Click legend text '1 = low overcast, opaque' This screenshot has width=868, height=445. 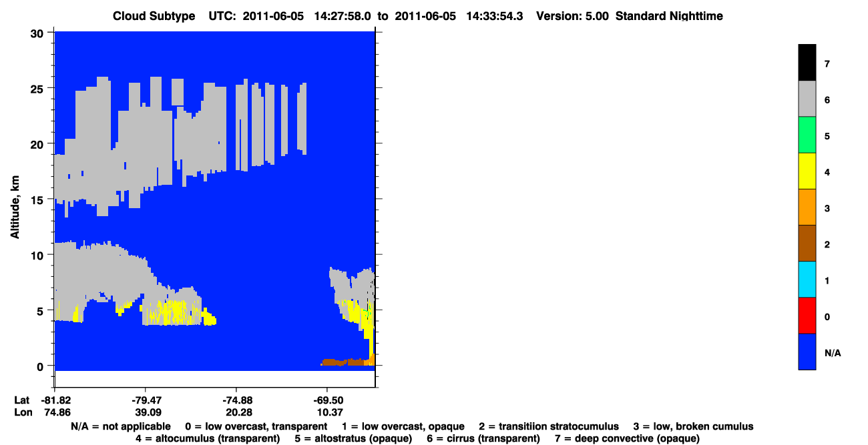pyautogui.click(x=403, y=426)
